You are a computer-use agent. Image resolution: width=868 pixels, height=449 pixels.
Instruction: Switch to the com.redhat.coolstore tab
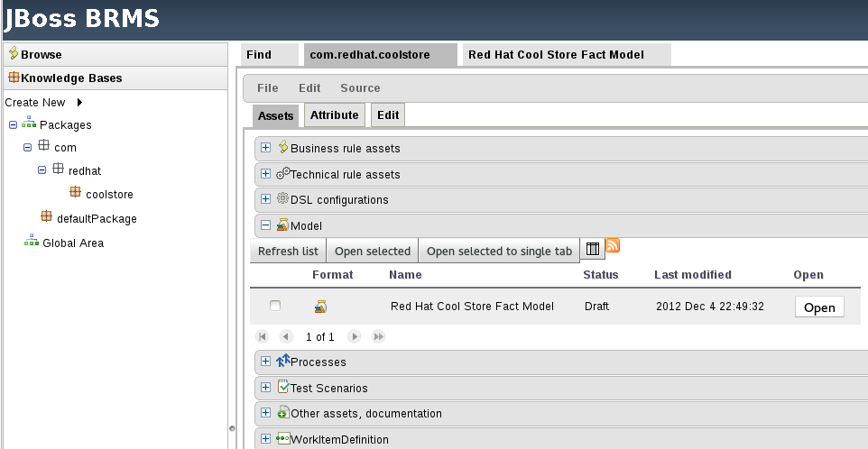pyautogui.click(x=381, y=55)
